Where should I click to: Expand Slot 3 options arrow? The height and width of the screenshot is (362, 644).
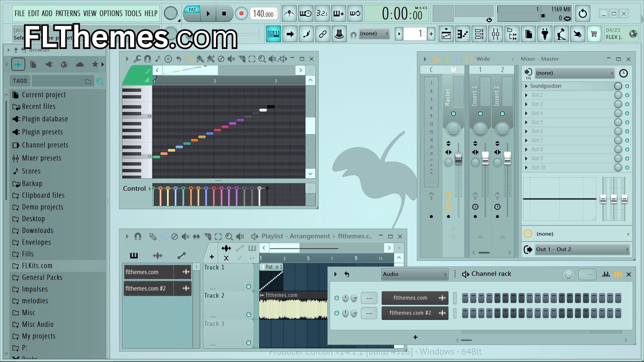point(526,104)
